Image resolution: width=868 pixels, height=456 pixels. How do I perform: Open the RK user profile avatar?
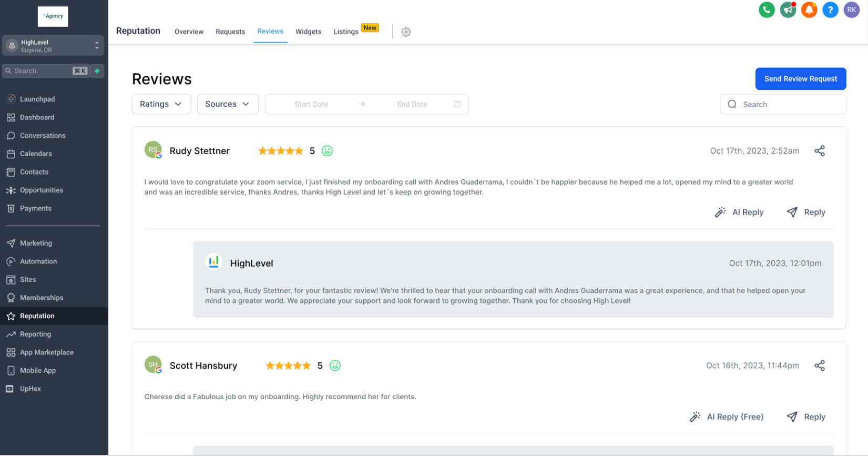851,9
